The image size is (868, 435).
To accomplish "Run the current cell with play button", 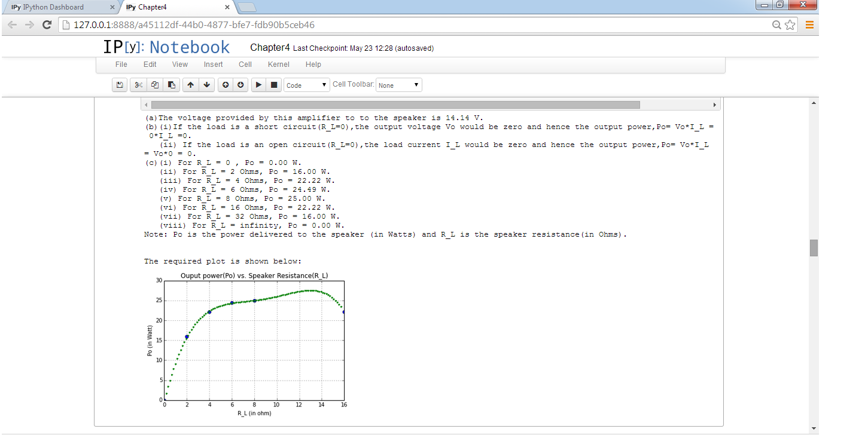I will pyautogui.click(x=258, y=85).
